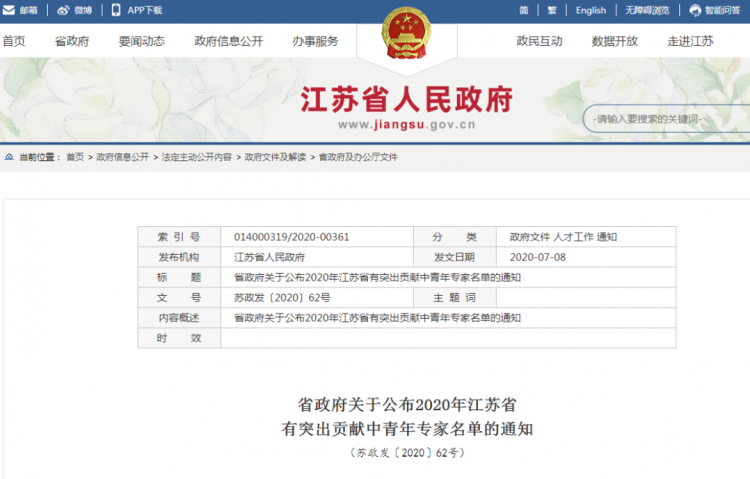Switch to simplified Chinese (简)
The image size is (750, 479).
point(524,10)
